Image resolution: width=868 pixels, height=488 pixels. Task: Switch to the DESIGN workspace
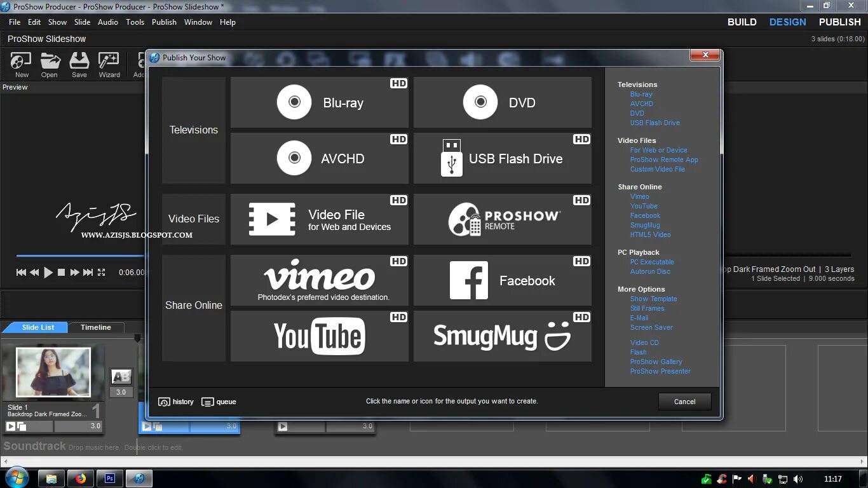(787, 22)
